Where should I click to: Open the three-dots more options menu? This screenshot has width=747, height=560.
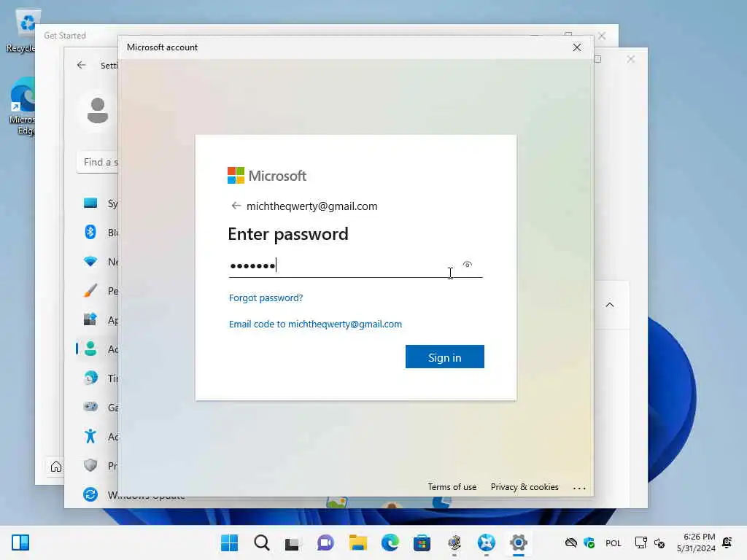[578, 488]
